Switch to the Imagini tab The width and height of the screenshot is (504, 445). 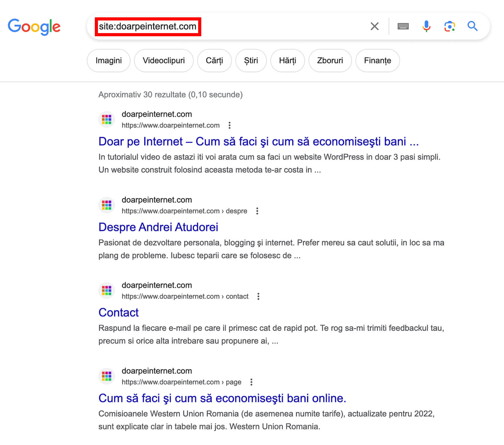tap(109, 61)
